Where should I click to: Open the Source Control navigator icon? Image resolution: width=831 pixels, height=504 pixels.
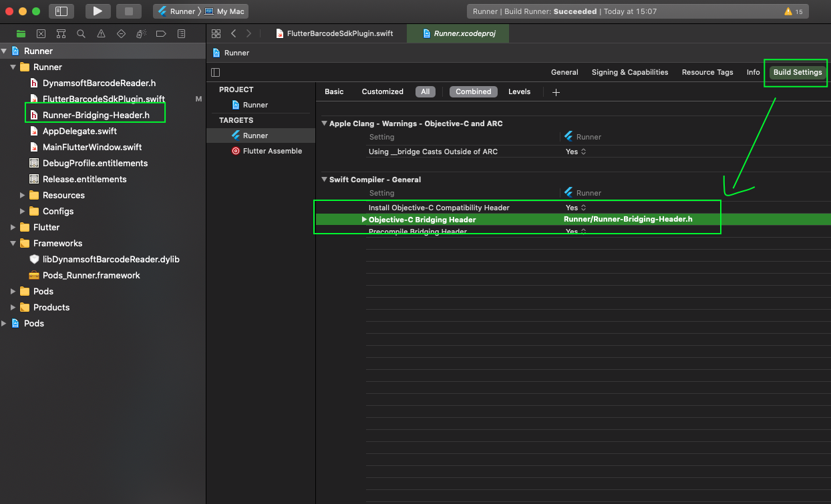[41, 33]
